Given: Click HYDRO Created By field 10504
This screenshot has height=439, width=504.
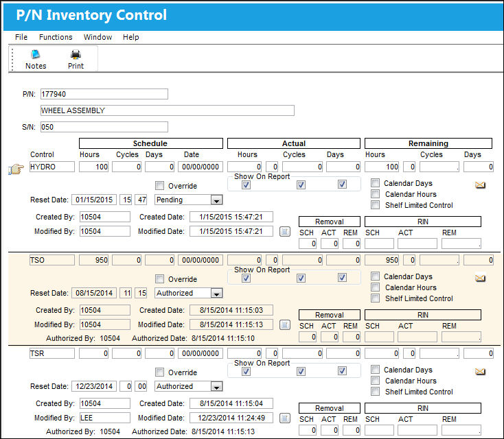Looking at the screenshot, I should click(x=105, y=217).
